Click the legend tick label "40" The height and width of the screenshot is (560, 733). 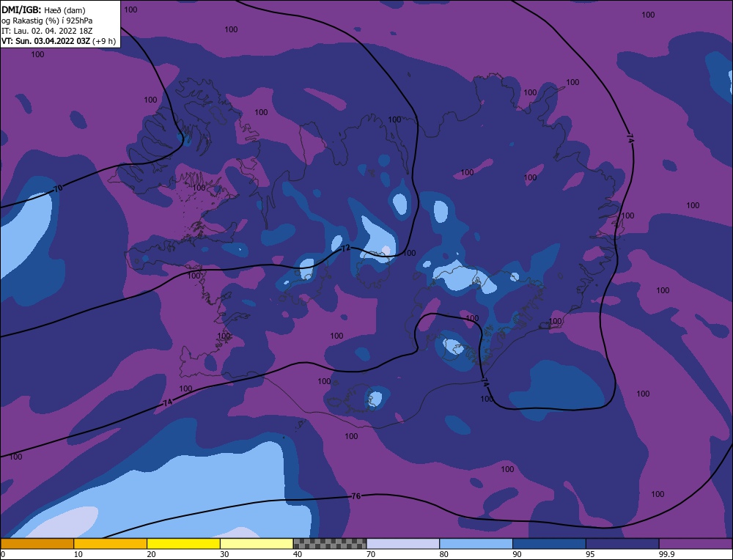(x=298, y=554)
